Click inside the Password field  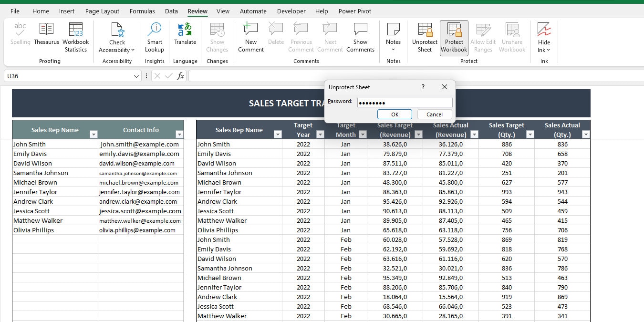[404, 102]
